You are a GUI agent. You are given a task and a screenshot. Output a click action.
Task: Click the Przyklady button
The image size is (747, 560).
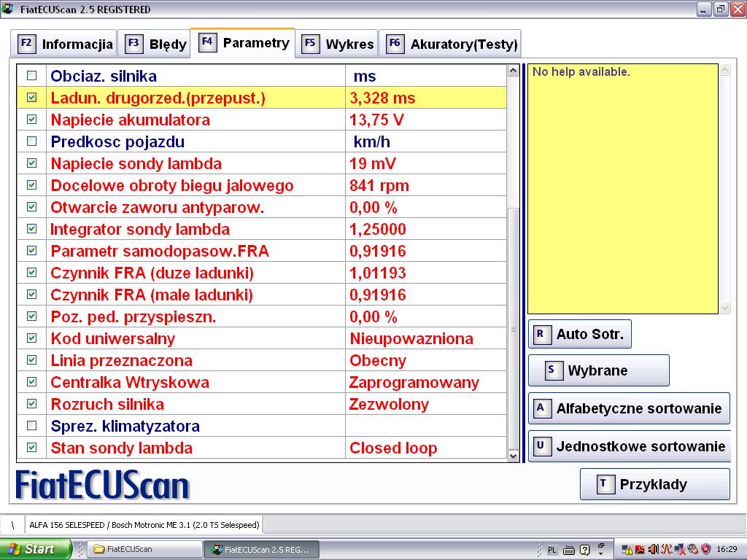click(x=654, y=484)
